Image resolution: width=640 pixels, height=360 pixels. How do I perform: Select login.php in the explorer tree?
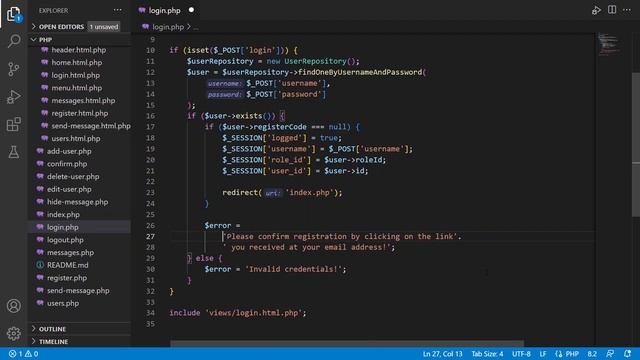point(62,227)
